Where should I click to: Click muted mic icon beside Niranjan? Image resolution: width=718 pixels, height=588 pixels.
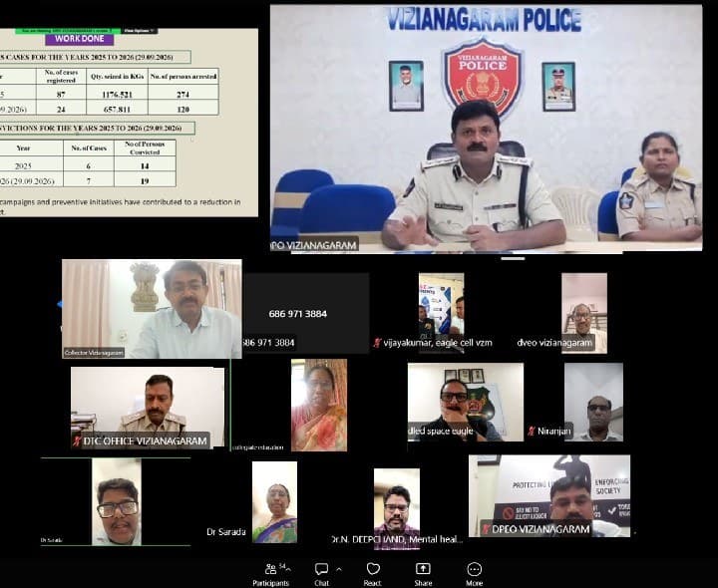click(x=532, y=432)
